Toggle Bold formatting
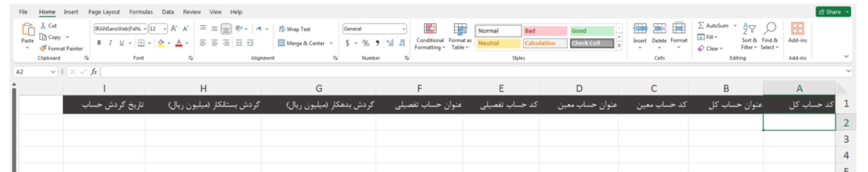868x172 pixels. (x=99, y=43)
